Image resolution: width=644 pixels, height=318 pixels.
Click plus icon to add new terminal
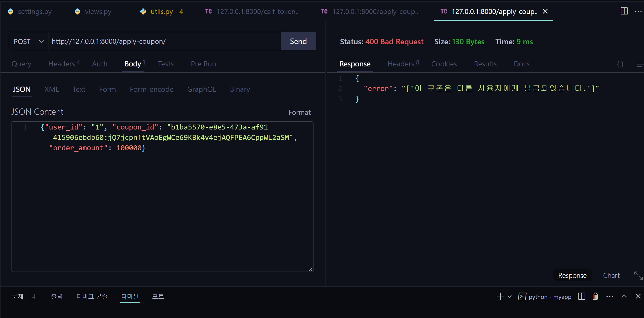pyautogui.click(x=500, y=296)
